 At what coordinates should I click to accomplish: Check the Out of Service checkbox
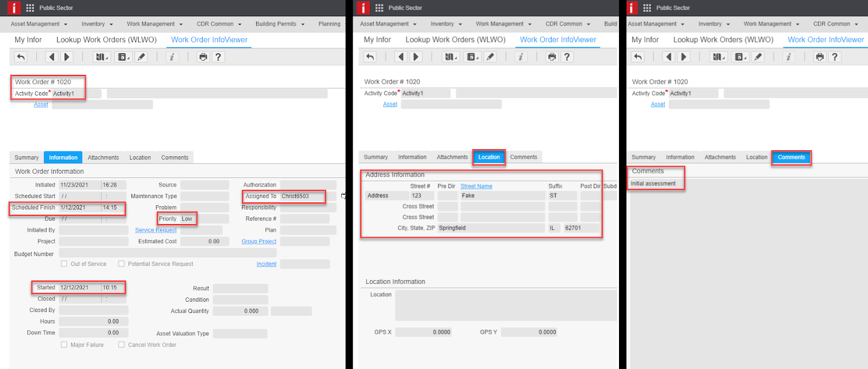point(64,264)
